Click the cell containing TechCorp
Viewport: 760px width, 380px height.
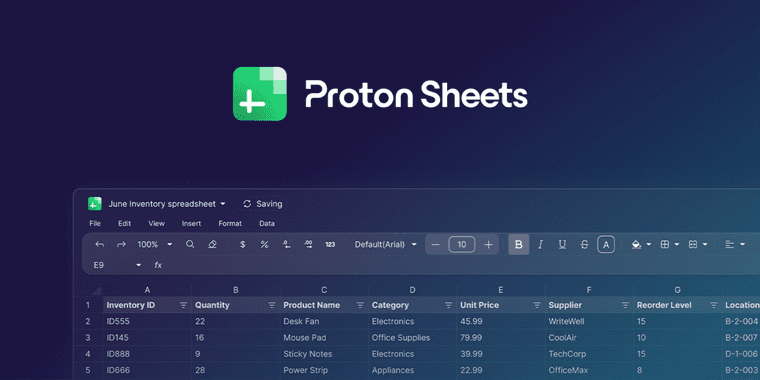(589, 354)
